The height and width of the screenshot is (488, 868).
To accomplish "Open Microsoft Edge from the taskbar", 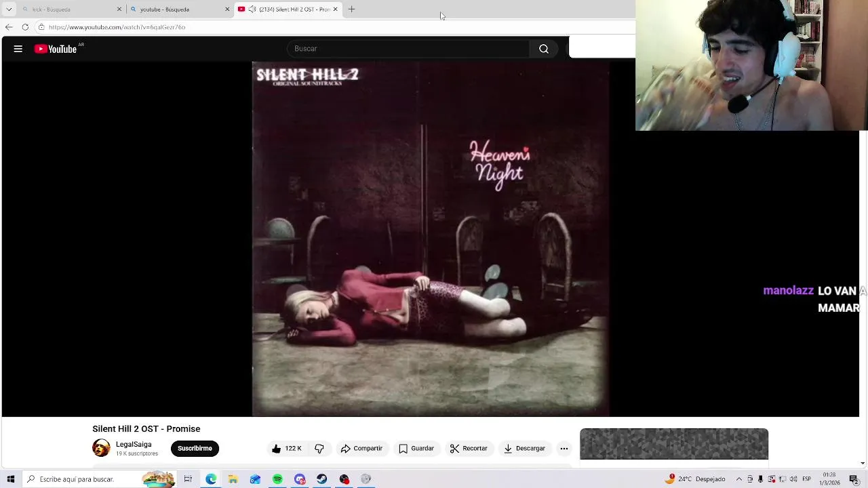I will (x=211, y=479).
